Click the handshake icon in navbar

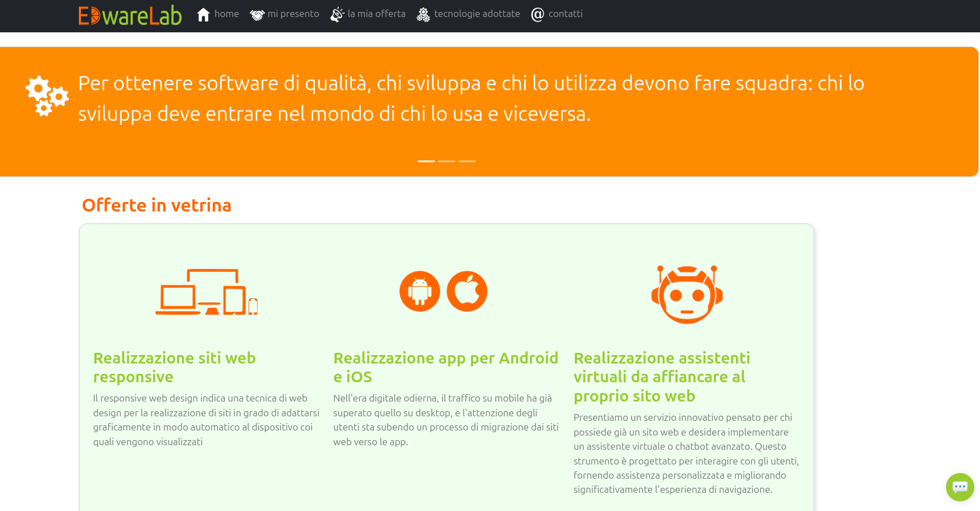[257, 15]
